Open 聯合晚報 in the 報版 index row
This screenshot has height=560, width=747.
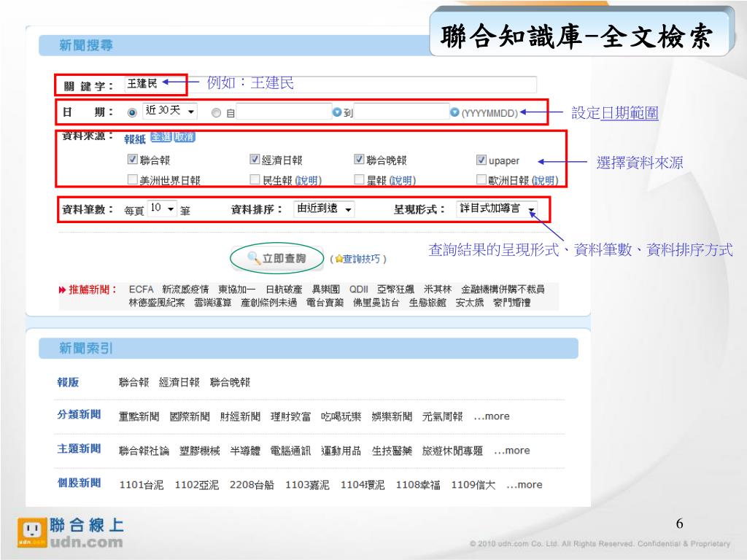(230, 382)
